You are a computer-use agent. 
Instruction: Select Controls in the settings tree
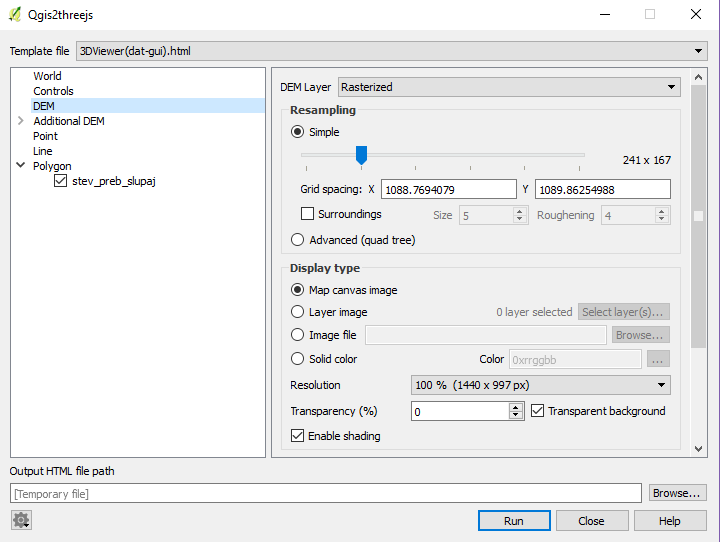53,91
